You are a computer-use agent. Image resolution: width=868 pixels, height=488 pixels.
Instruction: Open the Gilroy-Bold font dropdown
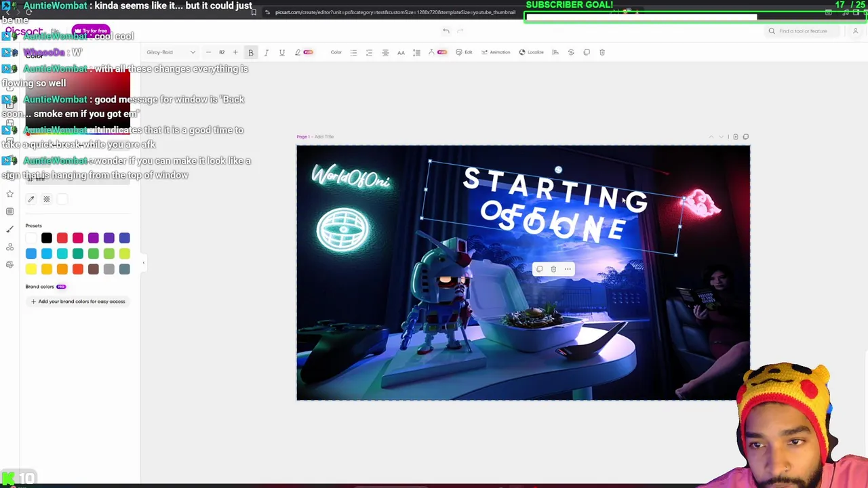pyautogui.click(x=171, y=52)
